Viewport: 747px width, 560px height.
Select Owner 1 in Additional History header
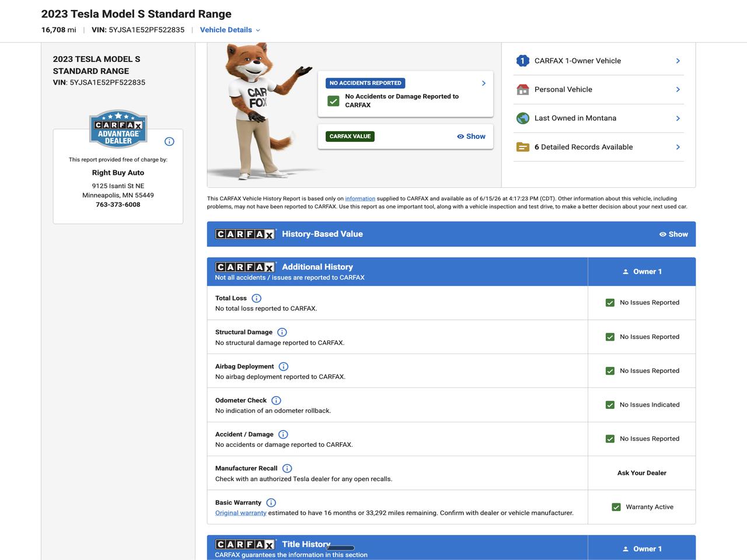641,272
